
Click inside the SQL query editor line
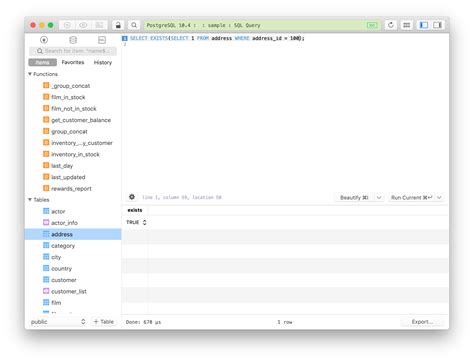pos(217,38)
